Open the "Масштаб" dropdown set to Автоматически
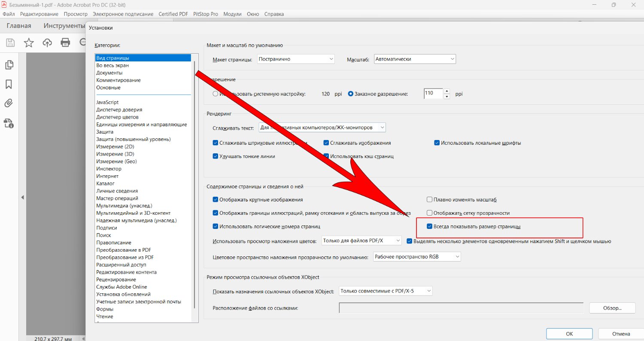The width and height of the screenshot is (644, 341). coord(415,59)
